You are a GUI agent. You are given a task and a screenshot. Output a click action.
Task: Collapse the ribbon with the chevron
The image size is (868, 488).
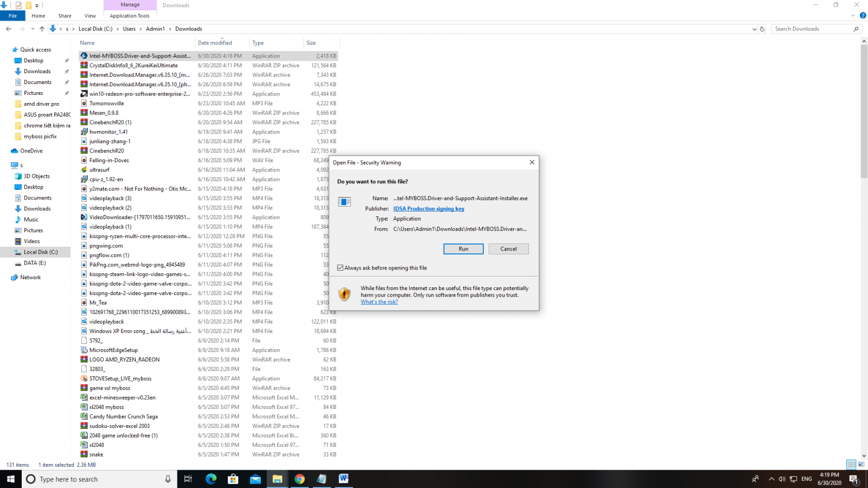click(x=853, y=16)
